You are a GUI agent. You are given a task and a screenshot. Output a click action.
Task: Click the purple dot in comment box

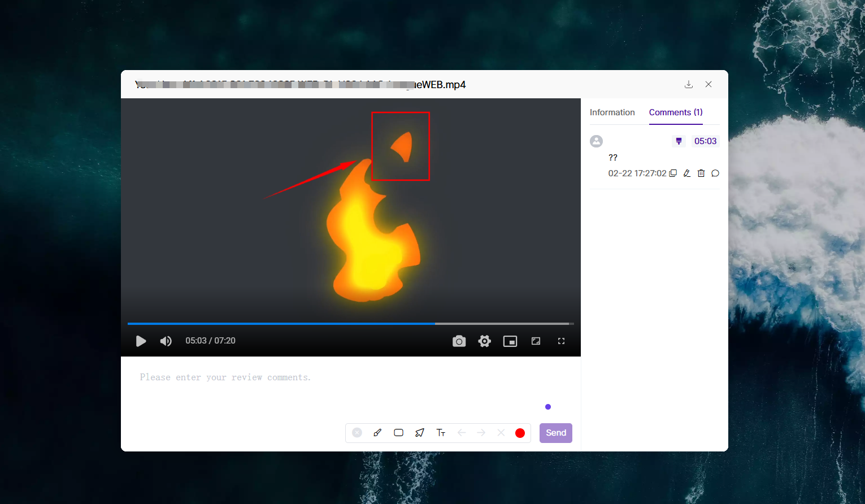click(548, 407)
